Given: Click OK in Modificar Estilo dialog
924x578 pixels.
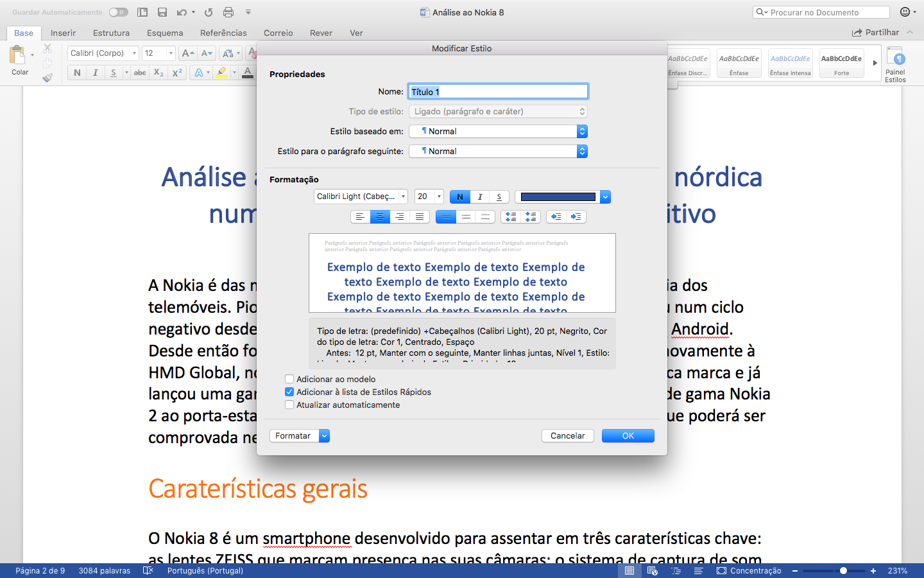Looking at the screenshot, I should [628, 435].
